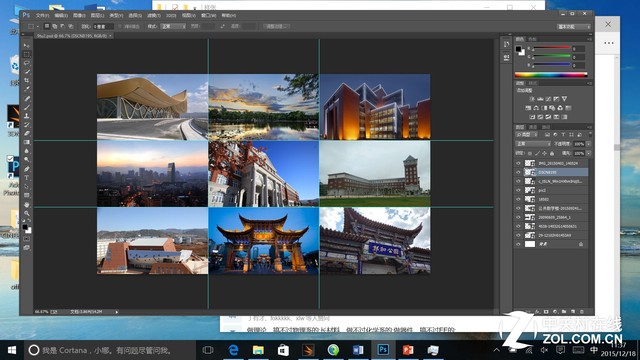Open the File menu
This screenshot has width=640, height=360.
click(42, 16)
